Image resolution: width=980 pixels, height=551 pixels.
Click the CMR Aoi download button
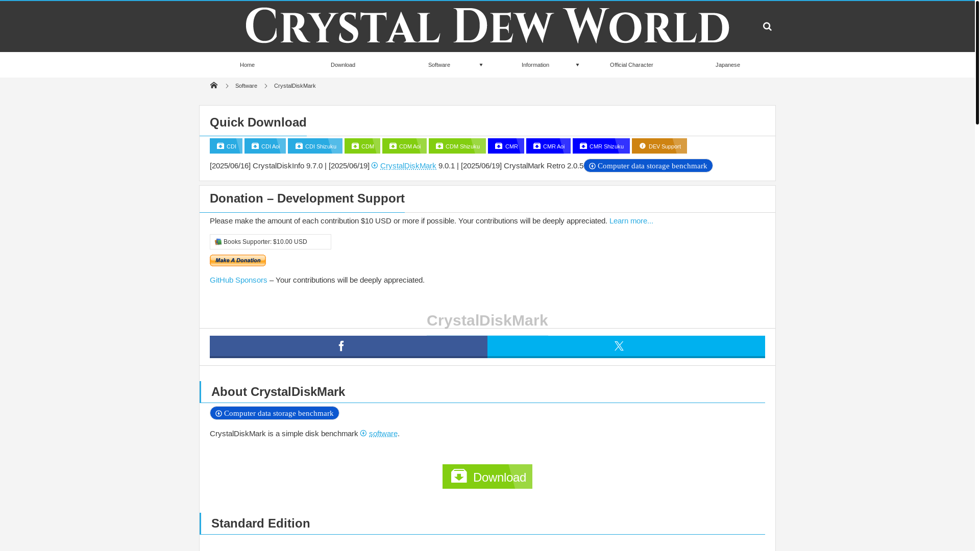point(549,146)
